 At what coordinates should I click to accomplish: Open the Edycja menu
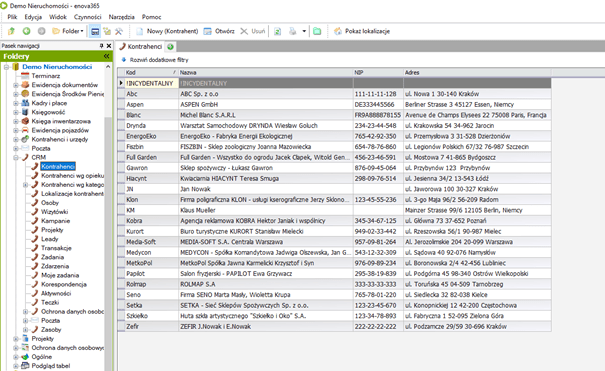[x=33, y=17]
